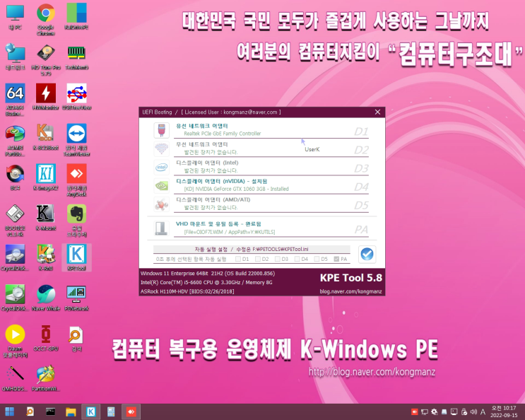Open command prompt from the taskbar
This screenshot has height=420, width=525.
coord(51,412)
